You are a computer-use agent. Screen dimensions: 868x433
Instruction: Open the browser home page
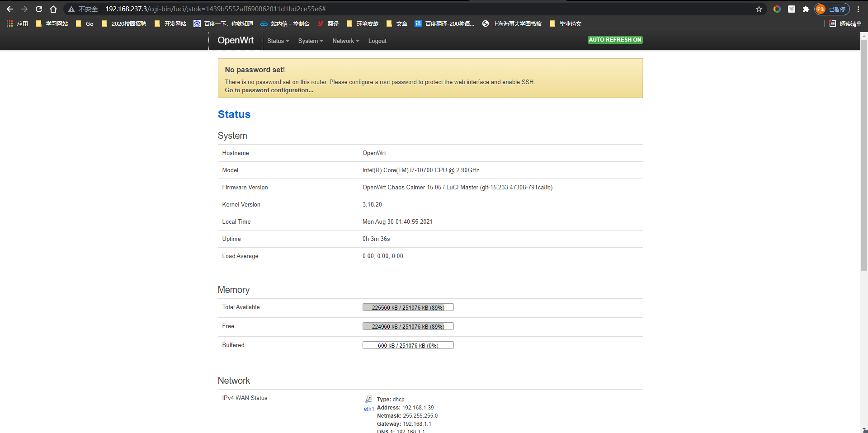coord(53,9)
